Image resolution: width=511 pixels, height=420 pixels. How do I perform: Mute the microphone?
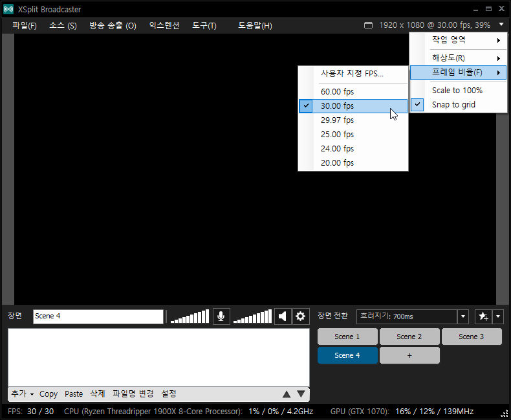tap(221, 316)
